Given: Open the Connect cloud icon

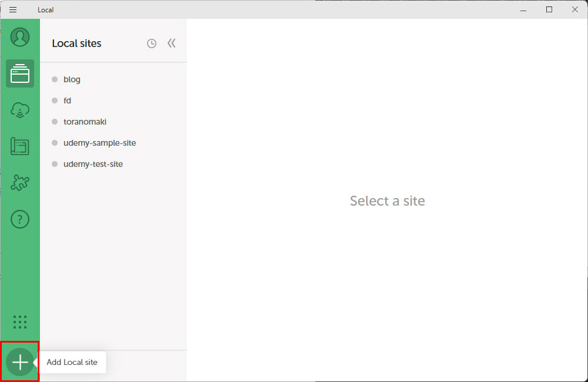Looking at the screenshot, I should [x=20, y=110].
